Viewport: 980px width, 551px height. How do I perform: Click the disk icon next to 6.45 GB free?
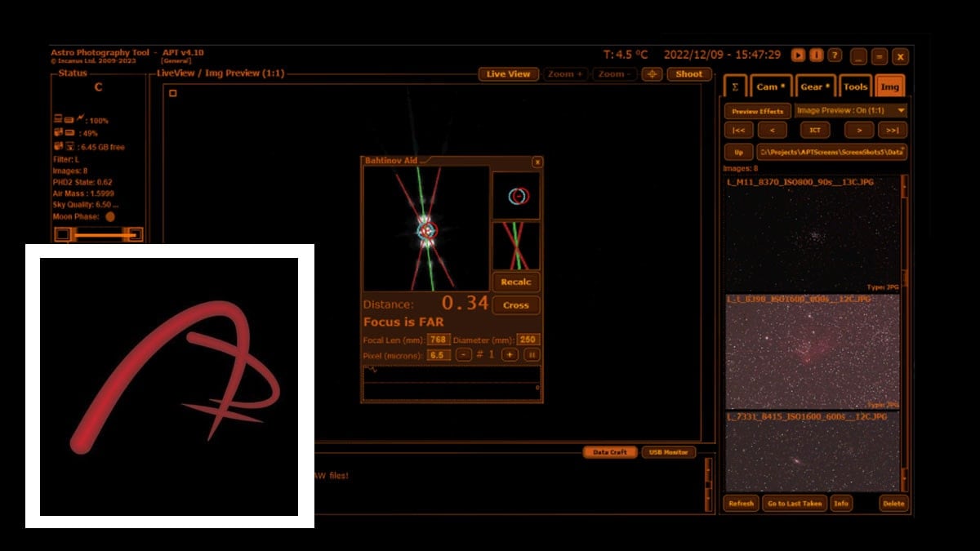(x=71, y=145)
